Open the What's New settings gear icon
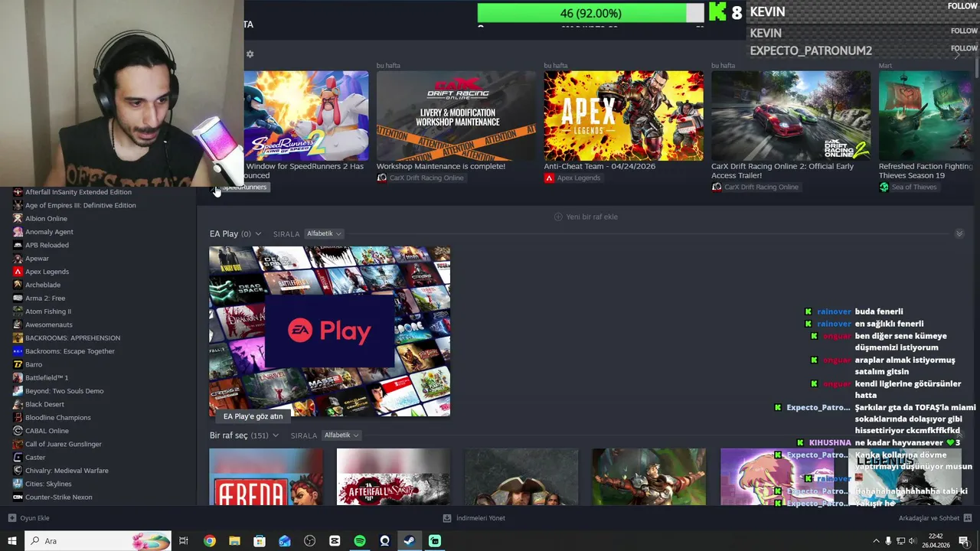This screenshot has height=551, width=980. click(250, 54)
